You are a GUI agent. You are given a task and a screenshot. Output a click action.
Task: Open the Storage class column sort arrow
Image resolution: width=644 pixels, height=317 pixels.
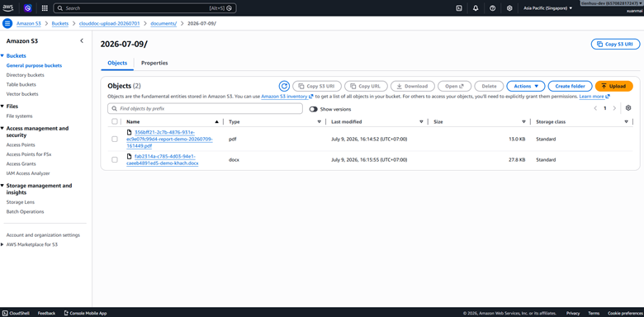(626, 122)
